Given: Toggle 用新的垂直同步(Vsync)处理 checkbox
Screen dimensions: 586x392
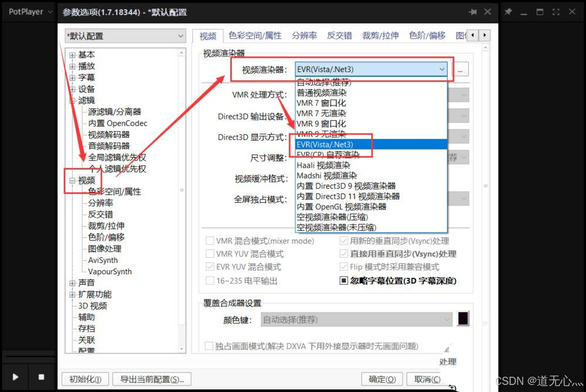Looking at the screenshot, I should point(344,241).
